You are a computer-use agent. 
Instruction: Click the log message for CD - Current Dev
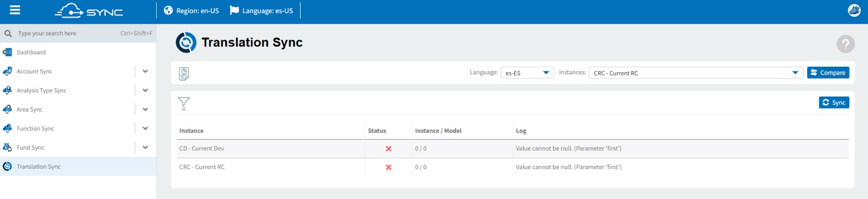pos(569,149)
